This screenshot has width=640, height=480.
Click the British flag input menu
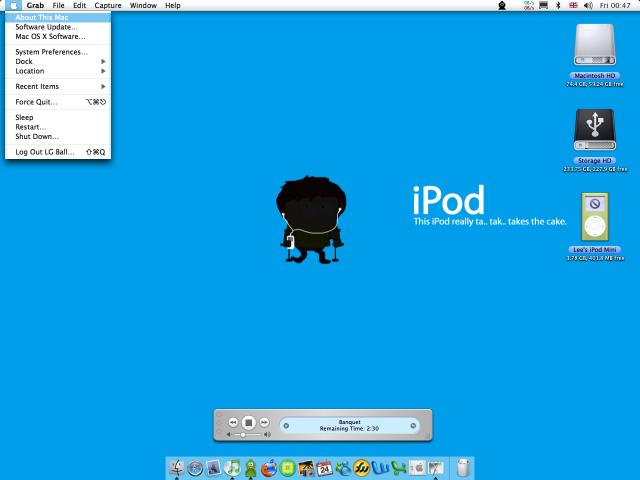coord(573,5)
